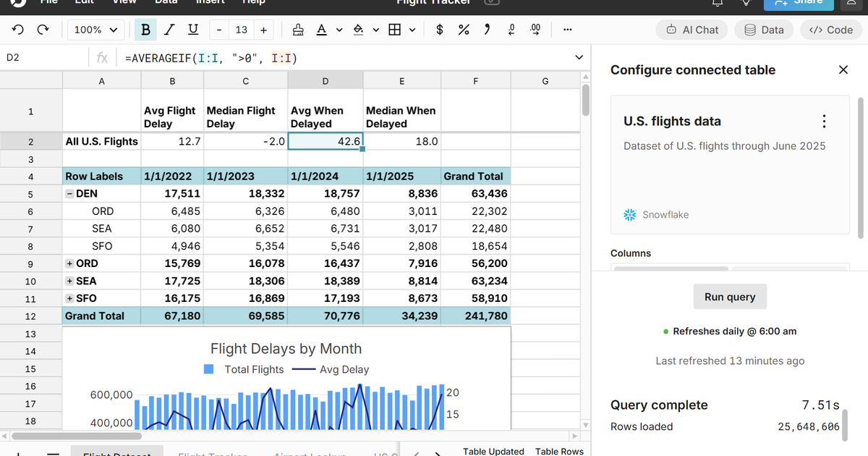
Task: Click the Run query button
Action: [730, 297]
